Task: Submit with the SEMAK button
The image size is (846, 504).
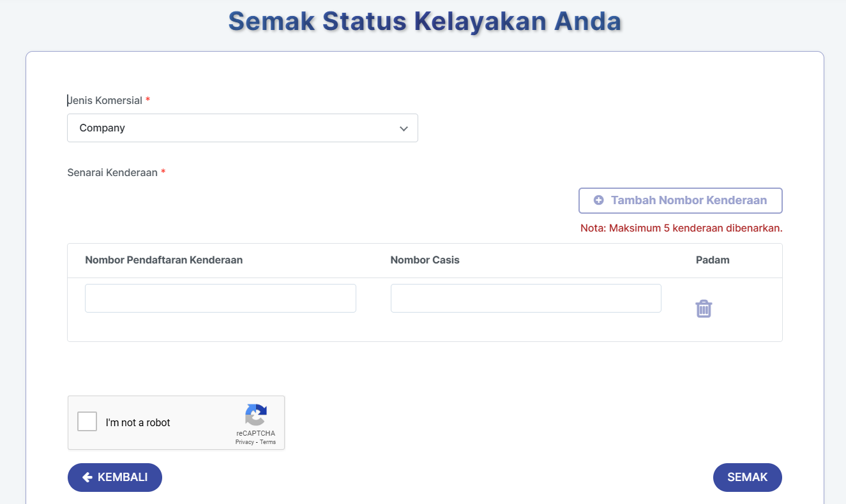Action: pyautogui.click(x=748, y=477)
